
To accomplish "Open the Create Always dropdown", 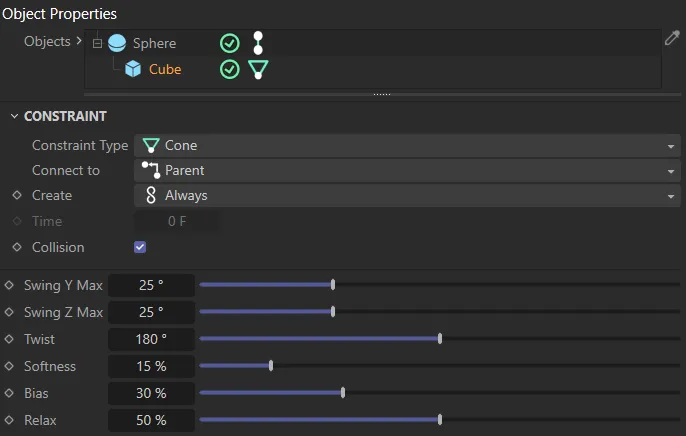I will pos(406,196).
